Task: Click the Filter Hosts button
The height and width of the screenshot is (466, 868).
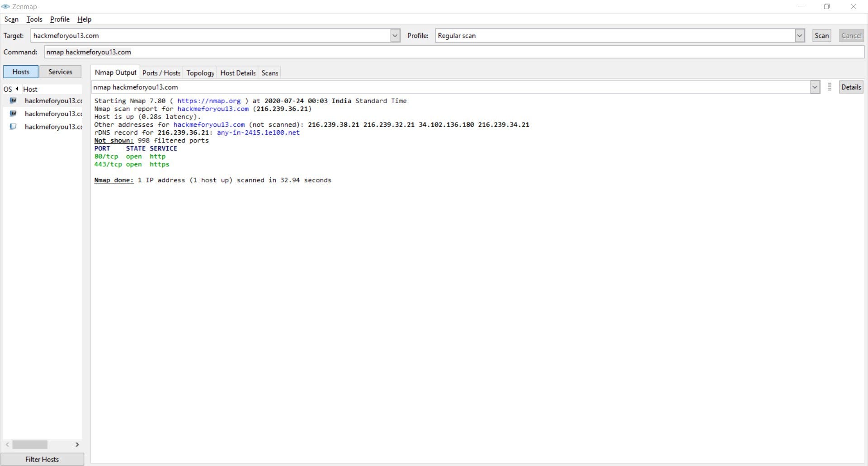Action: point(42,459)
